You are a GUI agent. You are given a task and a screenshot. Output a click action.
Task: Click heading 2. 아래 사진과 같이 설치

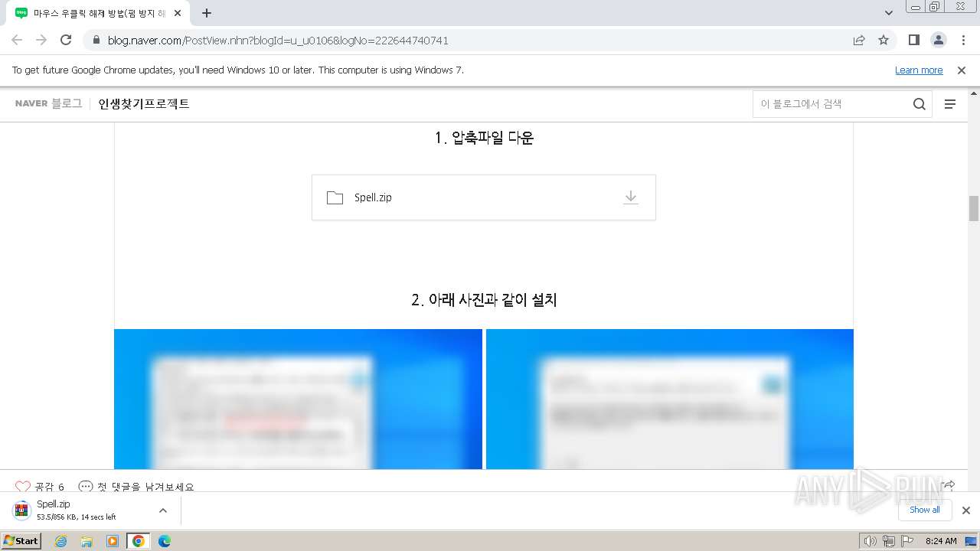tap(484, 300)
